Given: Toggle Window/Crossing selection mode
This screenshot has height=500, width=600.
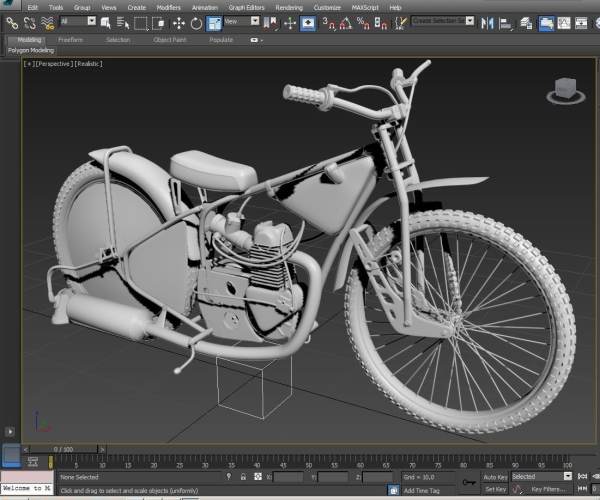Looking at the screenshot, I should 158,23.
